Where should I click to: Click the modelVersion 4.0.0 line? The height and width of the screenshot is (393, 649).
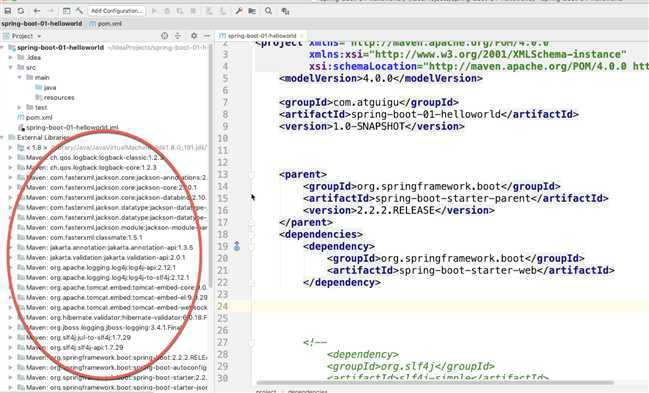pos(381,78)
